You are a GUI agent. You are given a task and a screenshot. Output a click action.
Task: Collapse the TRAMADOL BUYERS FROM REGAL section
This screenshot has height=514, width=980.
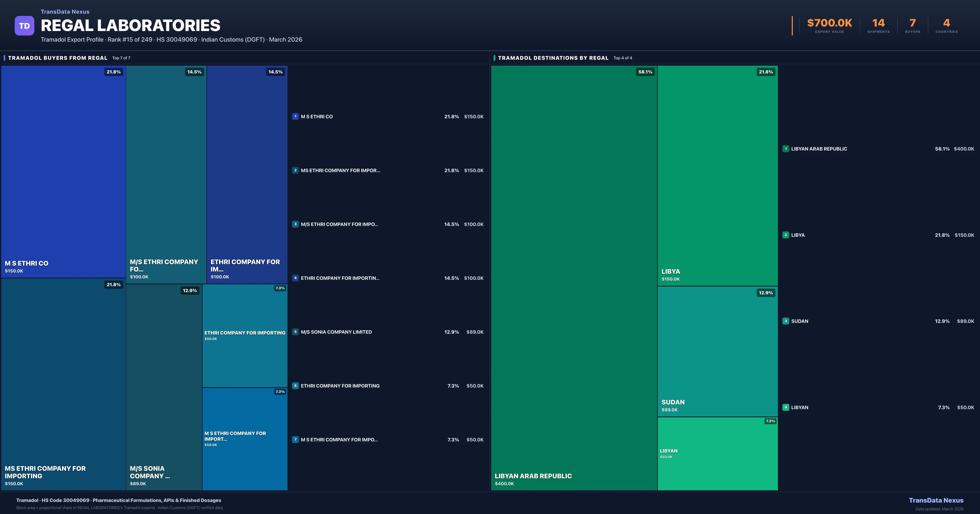[x=58, y=58]
